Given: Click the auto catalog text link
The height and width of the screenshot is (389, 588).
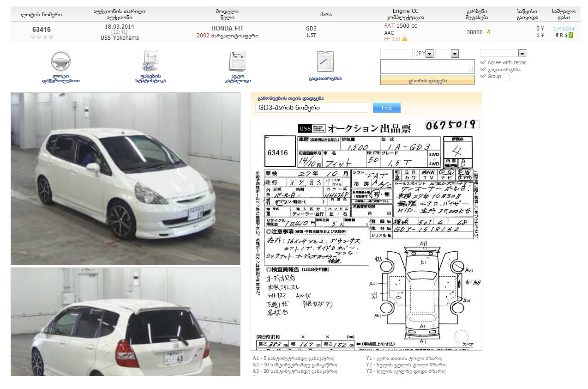Looking at the screenshot, I should [x=238, y=78].
